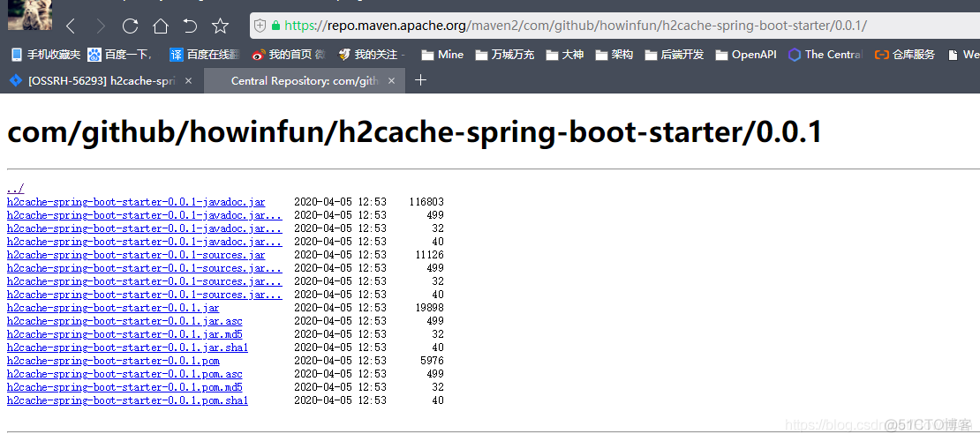Screen dimensions: 980x441
Task: Click the shield icon in address bar
Action: 260,26
